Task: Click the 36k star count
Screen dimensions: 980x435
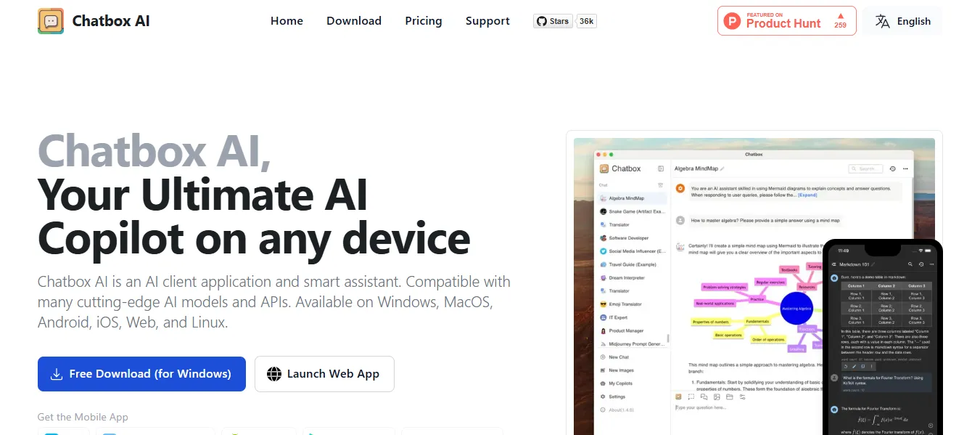Action: 586,21
